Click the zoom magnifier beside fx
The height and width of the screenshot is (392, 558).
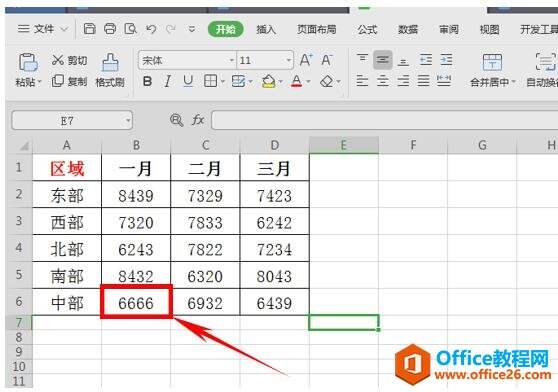(x=177, y=120)
